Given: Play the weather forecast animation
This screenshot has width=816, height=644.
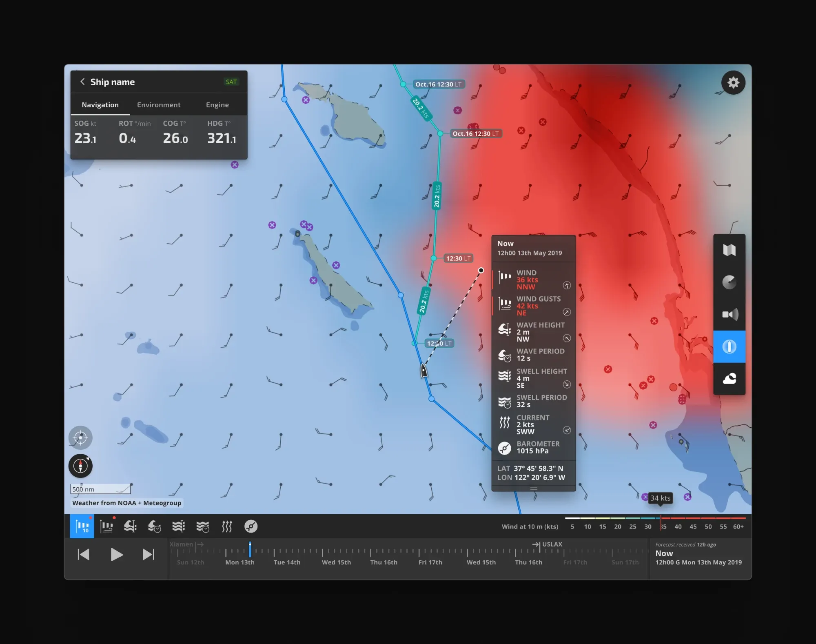Looking at the screenshot, I should click(117, 554).
